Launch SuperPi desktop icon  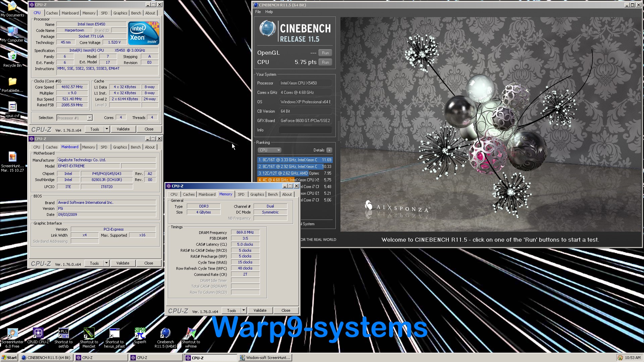(140, 336)
